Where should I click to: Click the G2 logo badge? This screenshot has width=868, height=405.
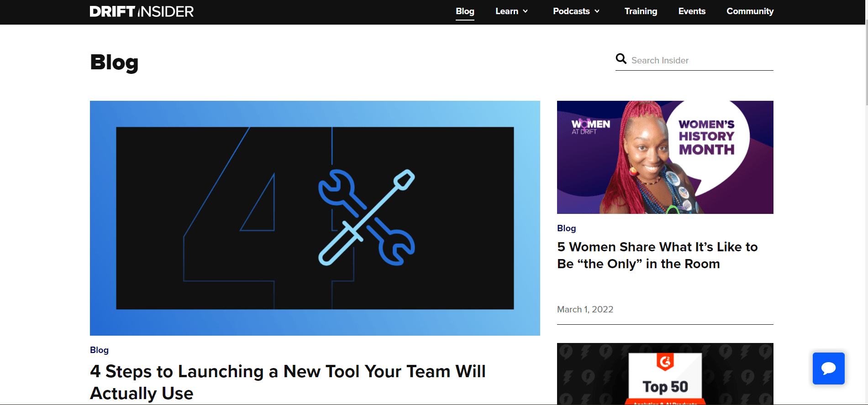(665, 362)
